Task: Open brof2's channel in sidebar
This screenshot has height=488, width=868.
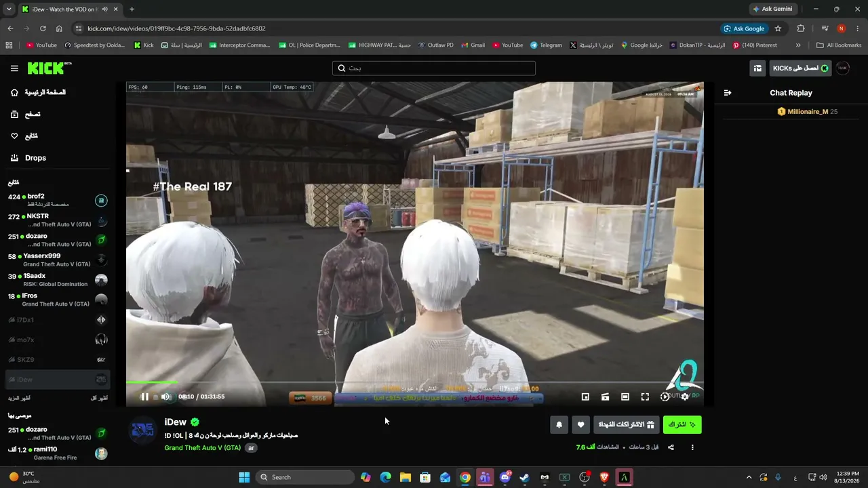Action: [58, 200]
